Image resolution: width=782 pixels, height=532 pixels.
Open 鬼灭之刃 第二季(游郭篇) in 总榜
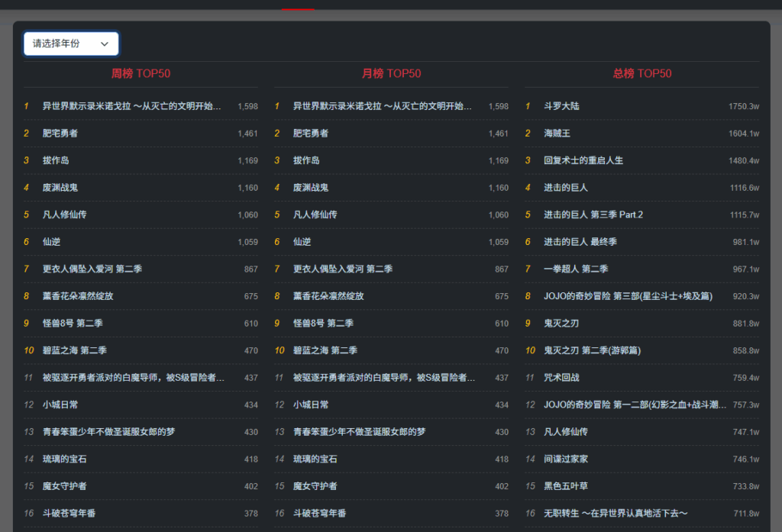coord(593,350)
